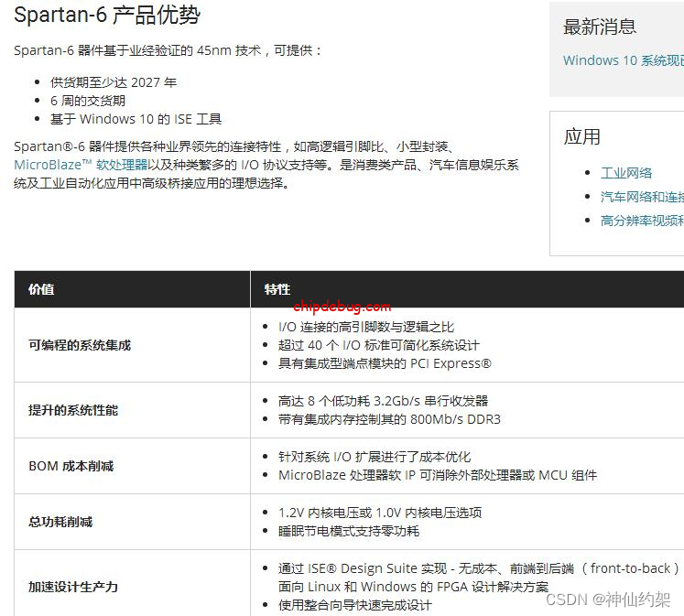Click the 应用 panel heading
Screen dimensions: 684x616
(582, 137)
